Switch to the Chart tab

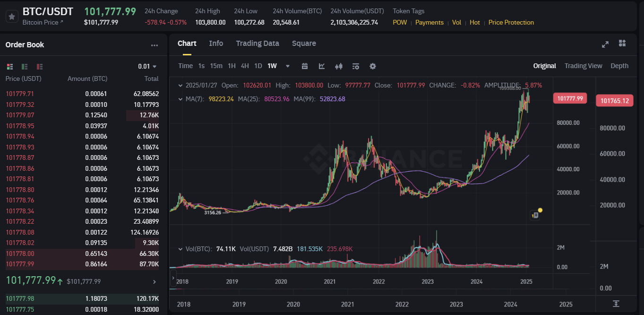187,44
